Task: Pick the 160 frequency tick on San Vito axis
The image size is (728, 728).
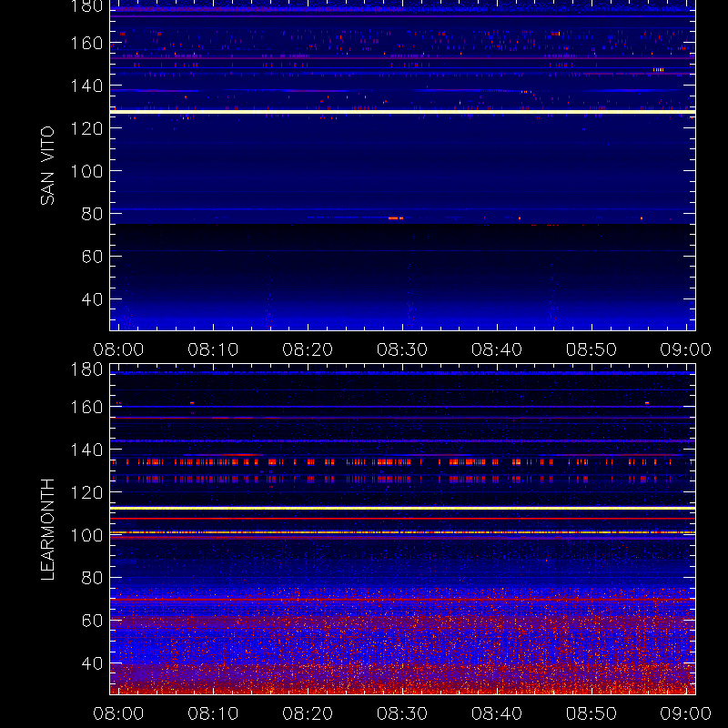Action: tap(86, 43)
